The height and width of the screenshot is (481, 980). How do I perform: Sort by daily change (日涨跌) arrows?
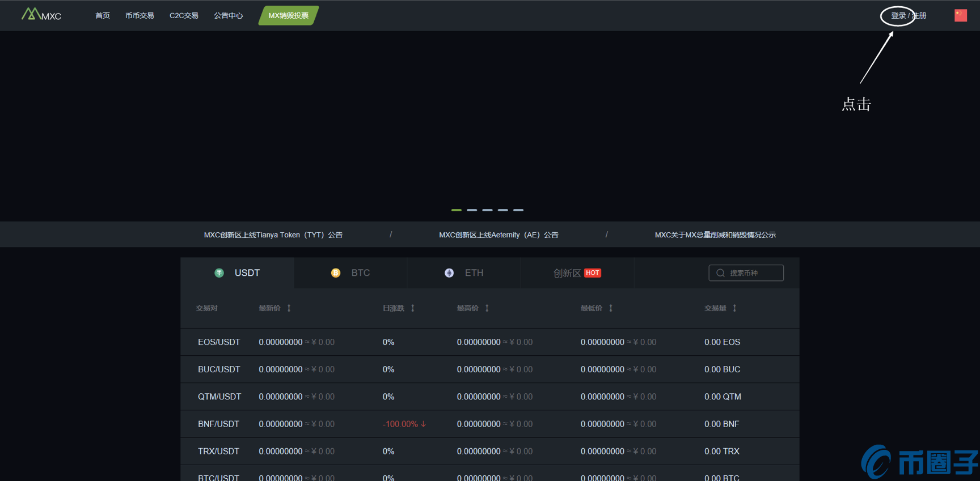click(413, 308)
